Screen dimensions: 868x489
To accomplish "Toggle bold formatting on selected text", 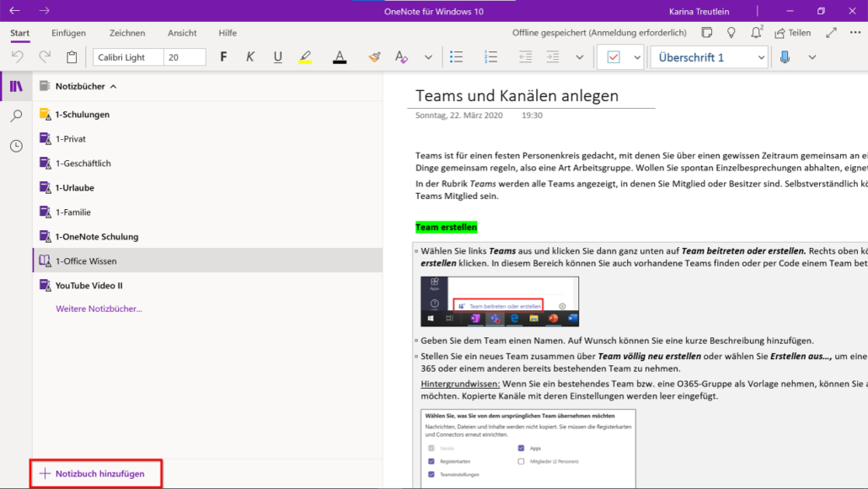I will [223, 56].
